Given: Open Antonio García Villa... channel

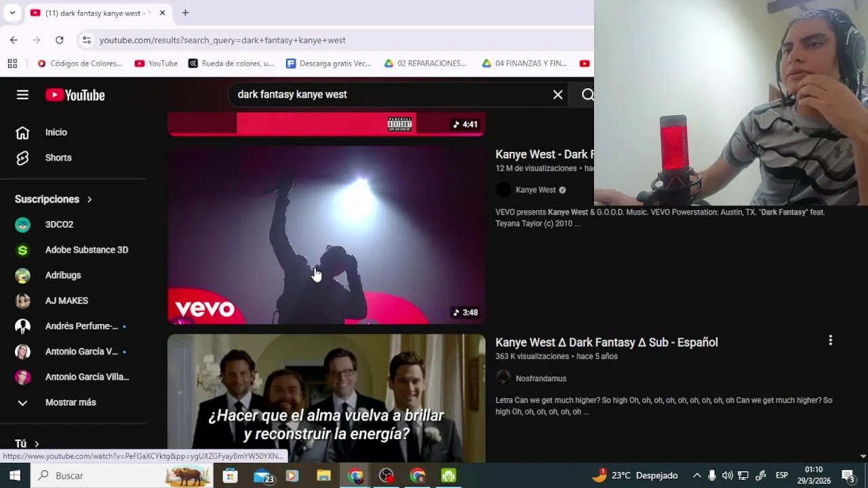Looking at the screenshot, I should [x=87, y=377].
